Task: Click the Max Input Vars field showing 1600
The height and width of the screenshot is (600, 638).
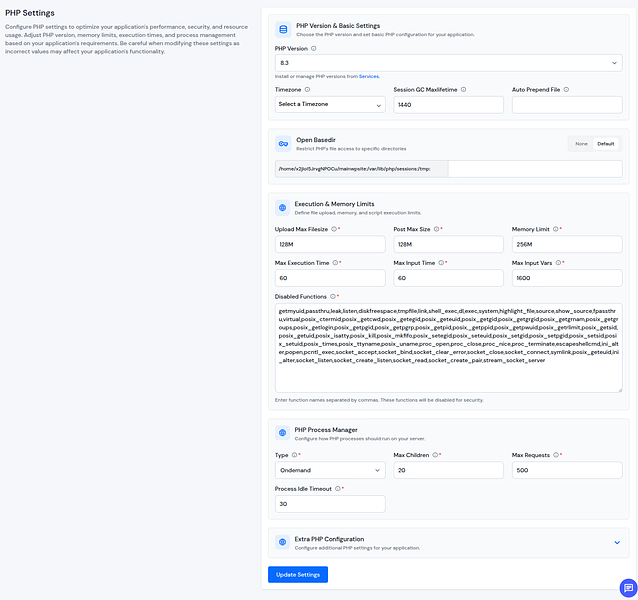Action: tap(567, 278)
